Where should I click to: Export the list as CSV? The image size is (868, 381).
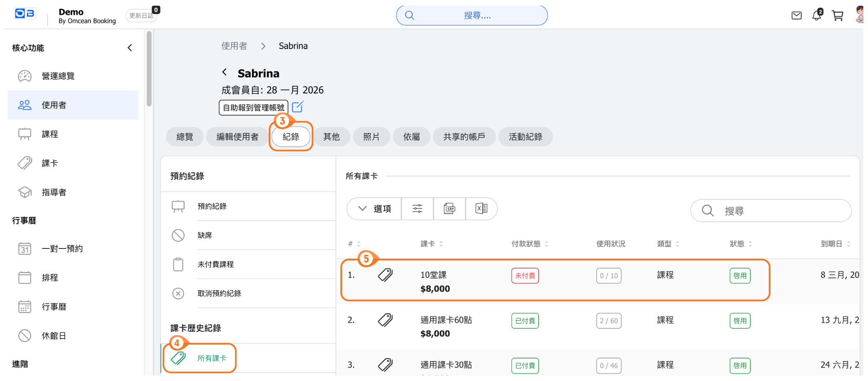coord(449,209)
